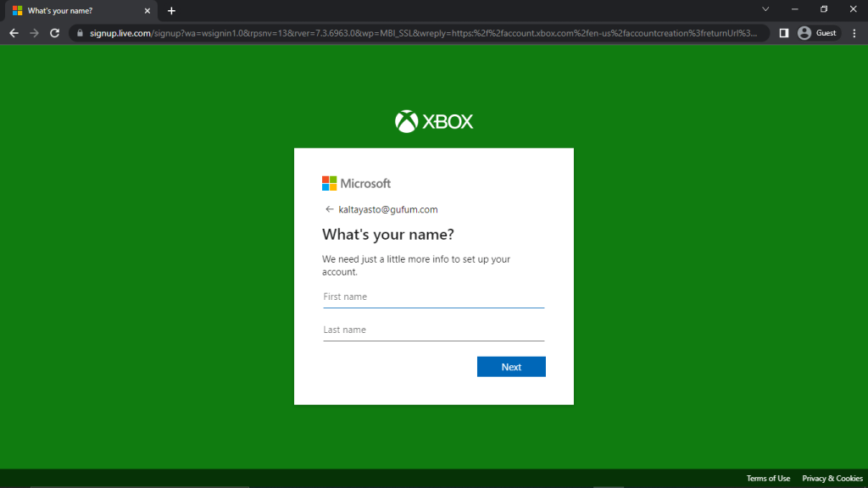Click the "We need just a little more info" text
The height and width of the screenshot is (488, 868).
(x=416, y=265)
